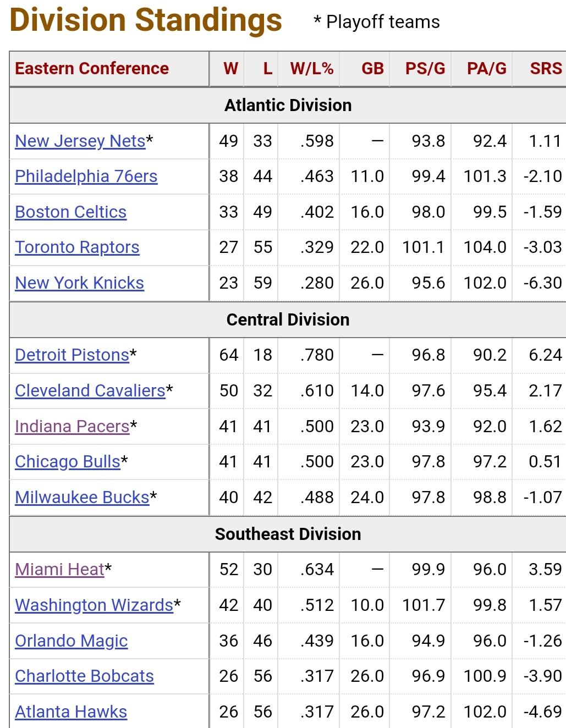Screen dimensions: 566x728
Task: Open the Chicago Bulls team link
Action: pyautogui.click(x=68, y=461)
